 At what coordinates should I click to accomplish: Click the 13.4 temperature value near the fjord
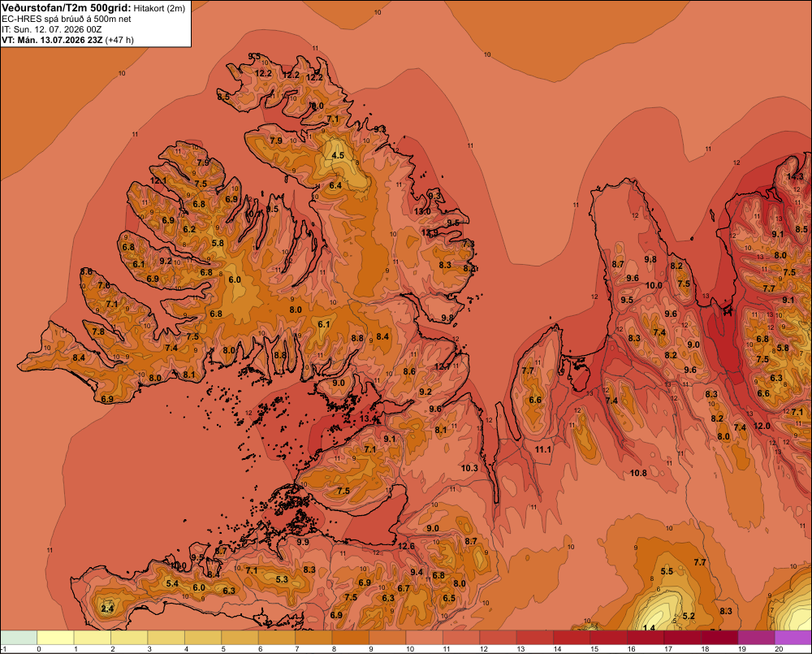(368, 418)
